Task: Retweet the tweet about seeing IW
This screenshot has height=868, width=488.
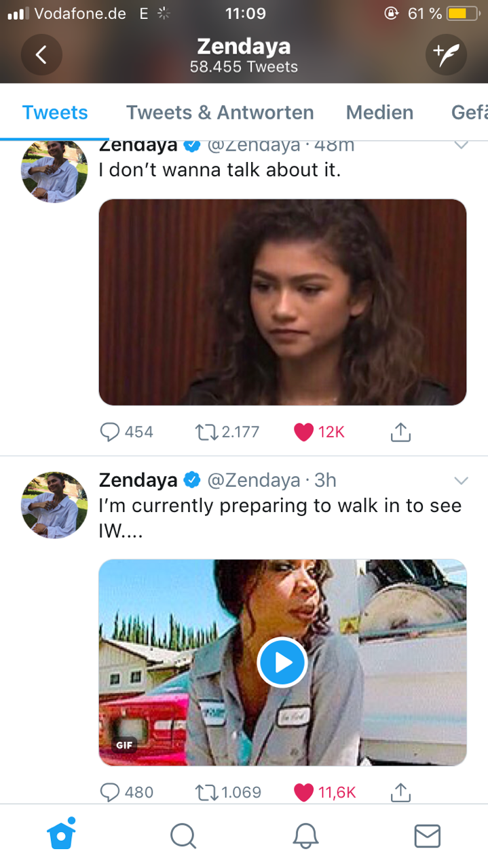Action: click(x=205, y=791)
